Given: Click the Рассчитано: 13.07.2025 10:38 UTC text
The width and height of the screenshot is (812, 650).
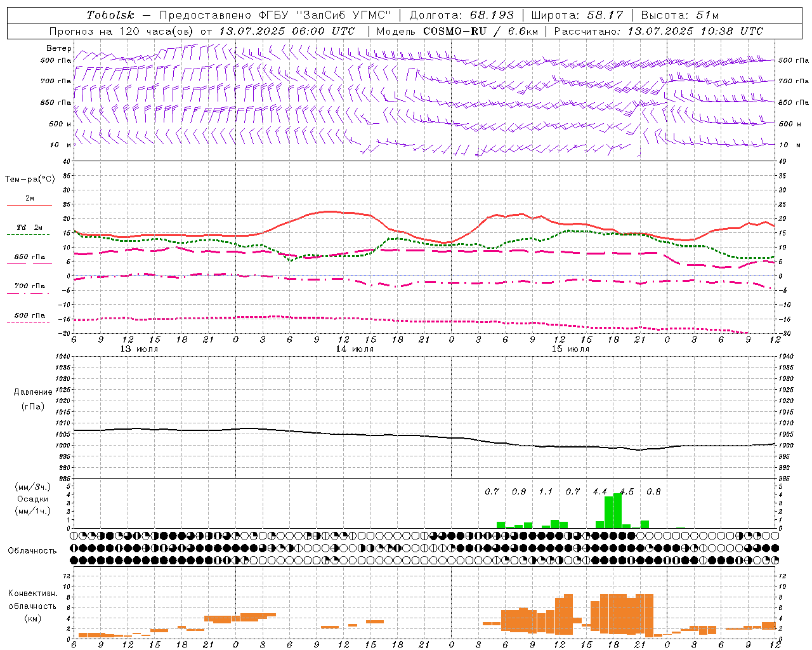Looking at the screenshot, I should [658, 31].
